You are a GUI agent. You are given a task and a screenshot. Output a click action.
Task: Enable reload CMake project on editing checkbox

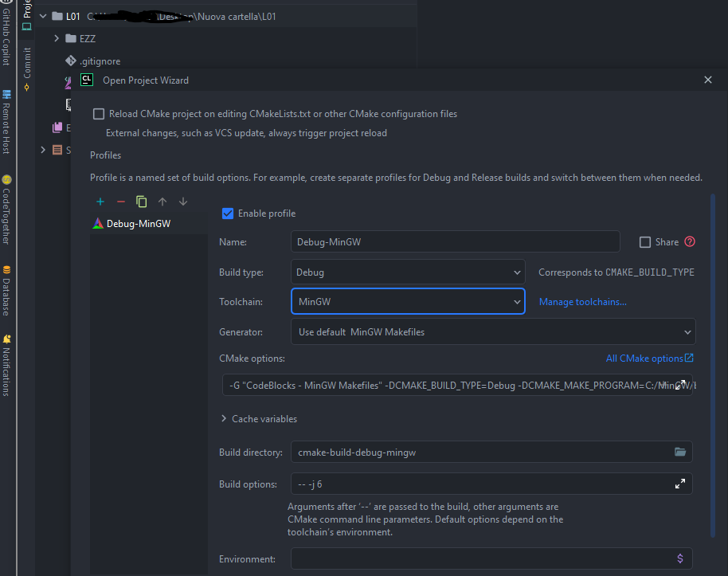tap(99, 114)
